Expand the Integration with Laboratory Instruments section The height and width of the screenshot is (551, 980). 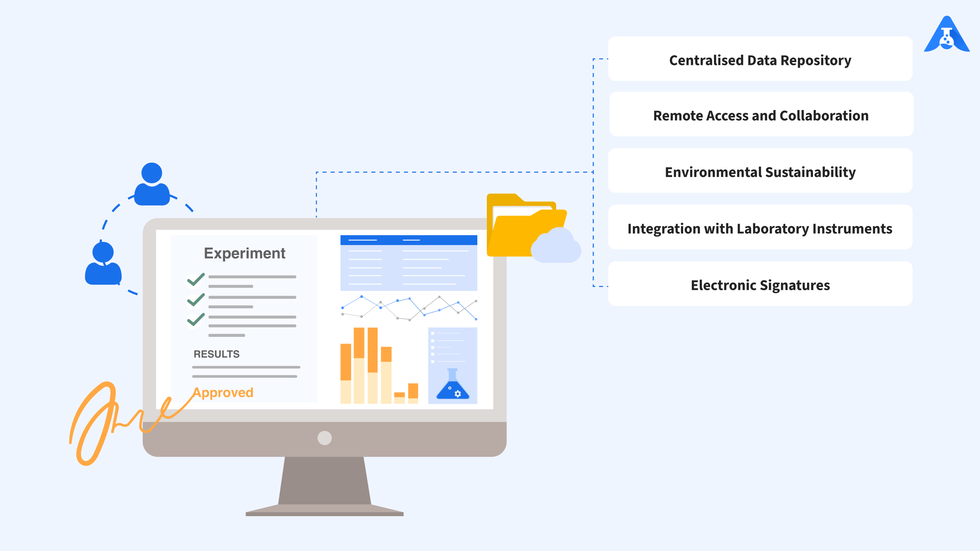click(x=759, y=228)
